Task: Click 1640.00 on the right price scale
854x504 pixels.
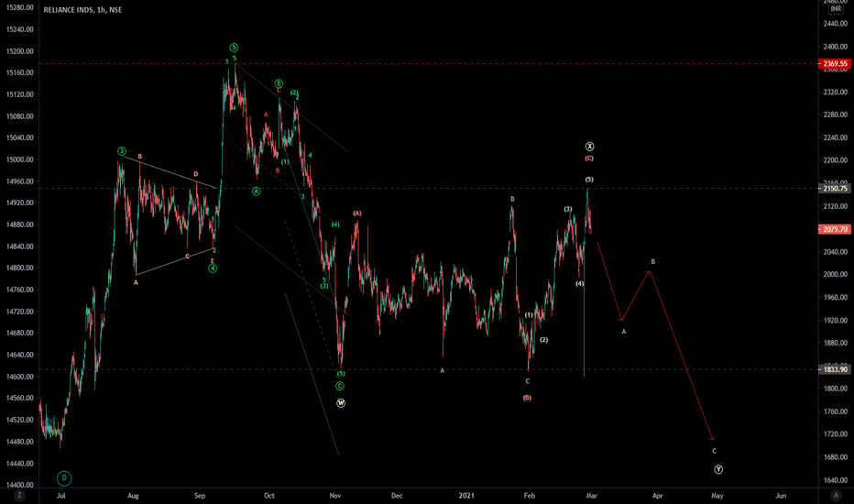Action: (836, 480)
